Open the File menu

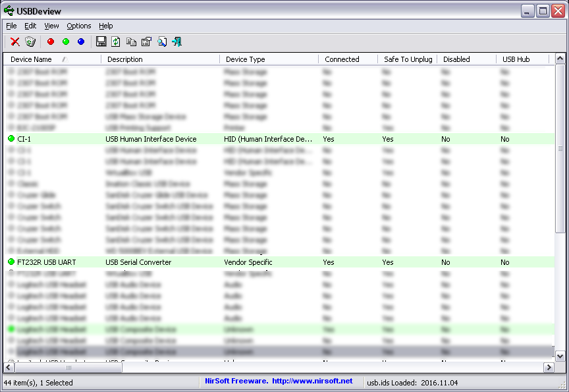click(11, 26)
